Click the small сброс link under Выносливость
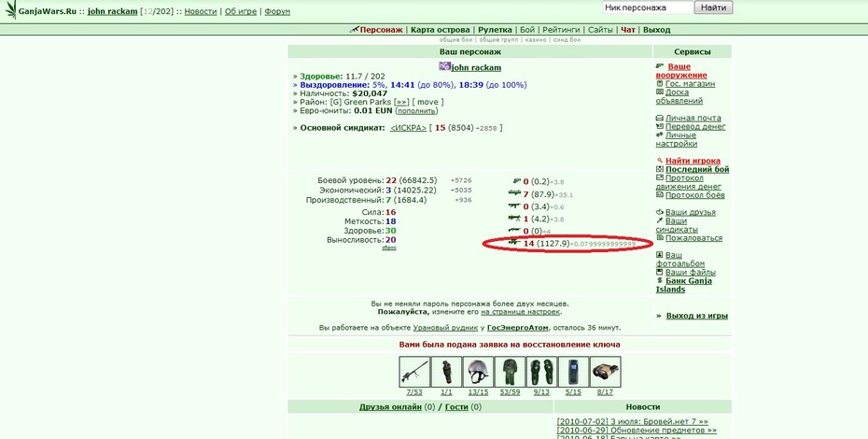Image resolution: width=868 pixels, height=439 pixels. [388, 248]
